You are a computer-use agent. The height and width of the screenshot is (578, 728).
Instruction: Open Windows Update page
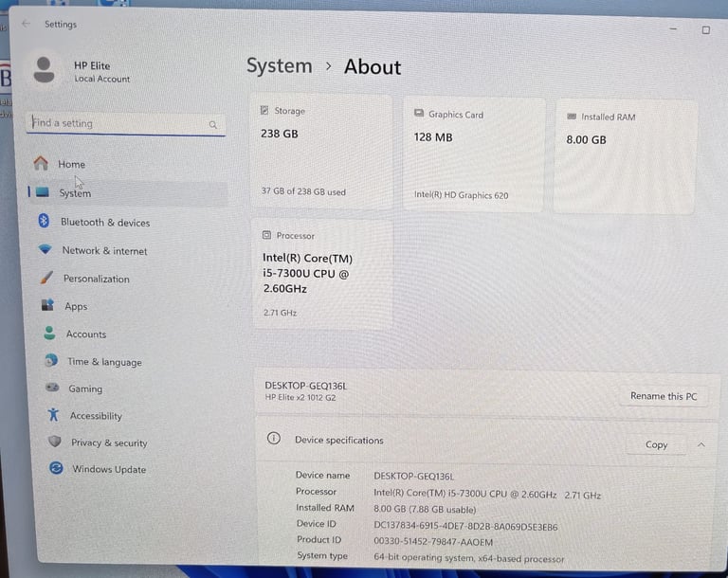point(137,469)
